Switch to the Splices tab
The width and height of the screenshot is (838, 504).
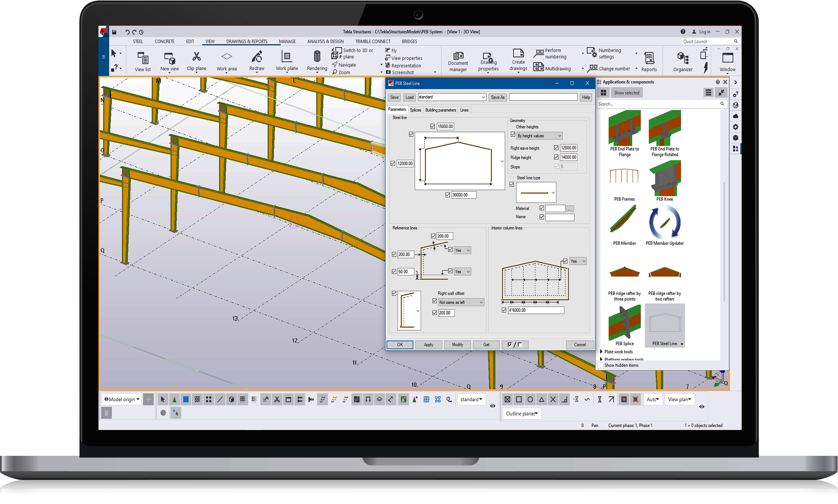(x=415, y=110)
